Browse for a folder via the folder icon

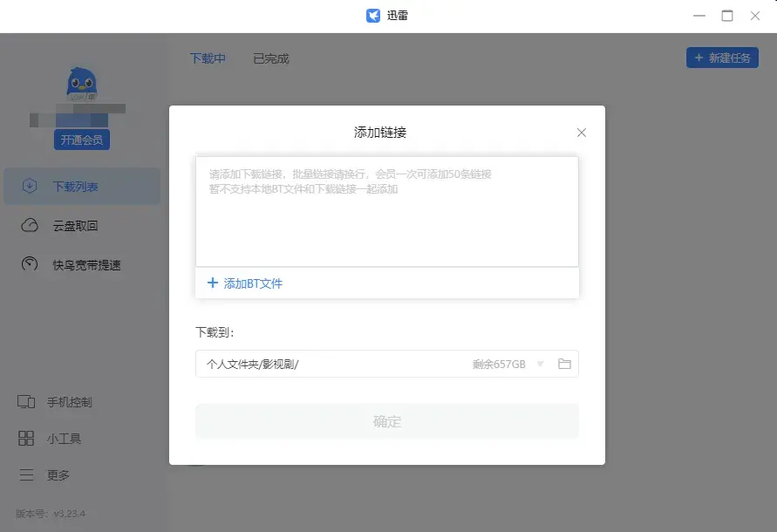[x=564, y=364]
